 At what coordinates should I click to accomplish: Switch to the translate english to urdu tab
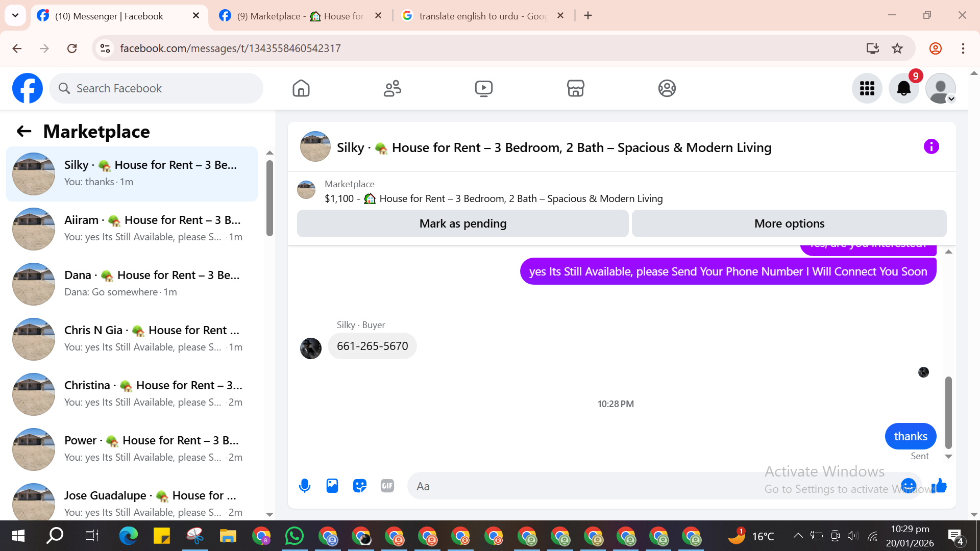click(x=483, y=16)
